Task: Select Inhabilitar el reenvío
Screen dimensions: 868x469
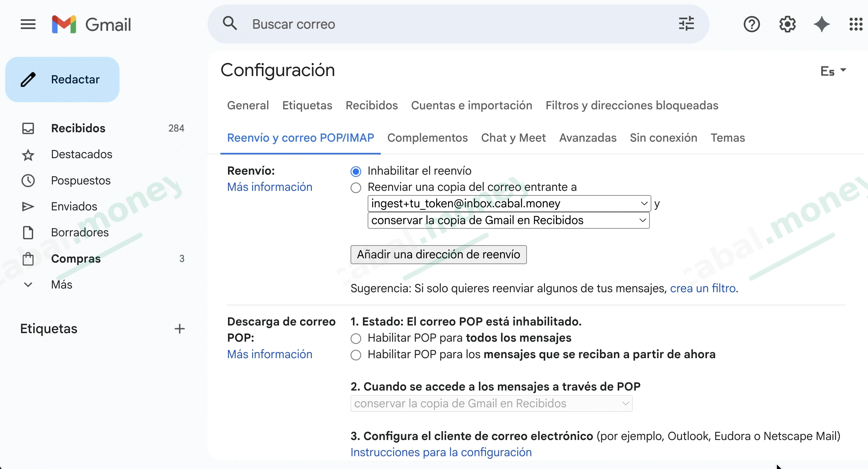Action: [356, 171]
